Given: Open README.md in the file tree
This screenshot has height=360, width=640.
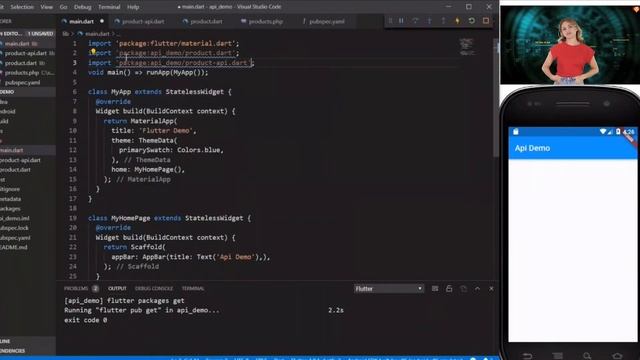Looking at the screenshot, I should 28,247.
